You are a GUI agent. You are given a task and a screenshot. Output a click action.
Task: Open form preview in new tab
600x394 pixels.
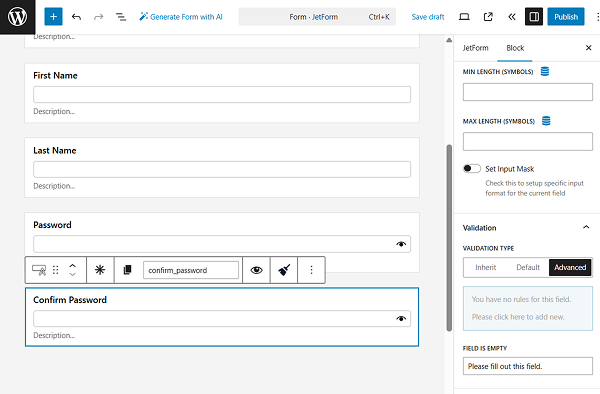click(488, 17)
